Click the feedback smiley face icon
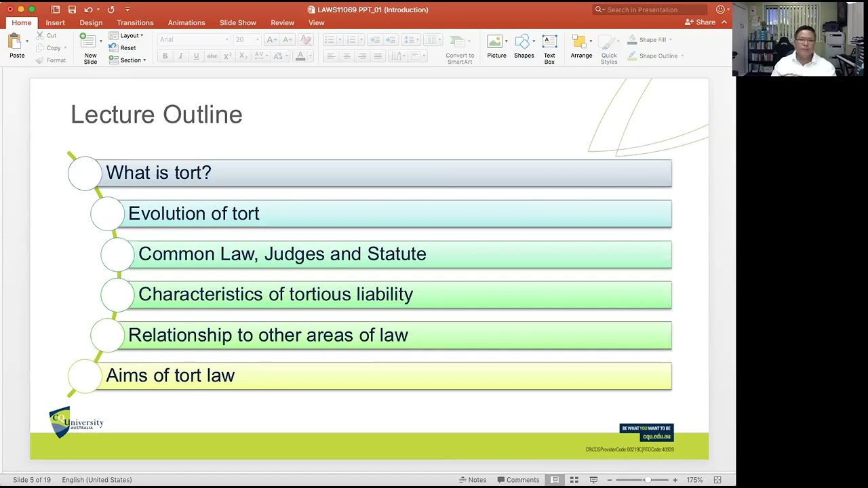 click(720, 9)
